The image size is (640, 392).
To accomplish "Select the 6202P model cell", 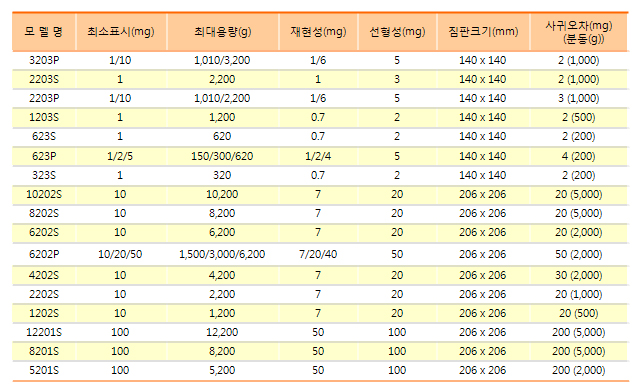I will (44, 254).
